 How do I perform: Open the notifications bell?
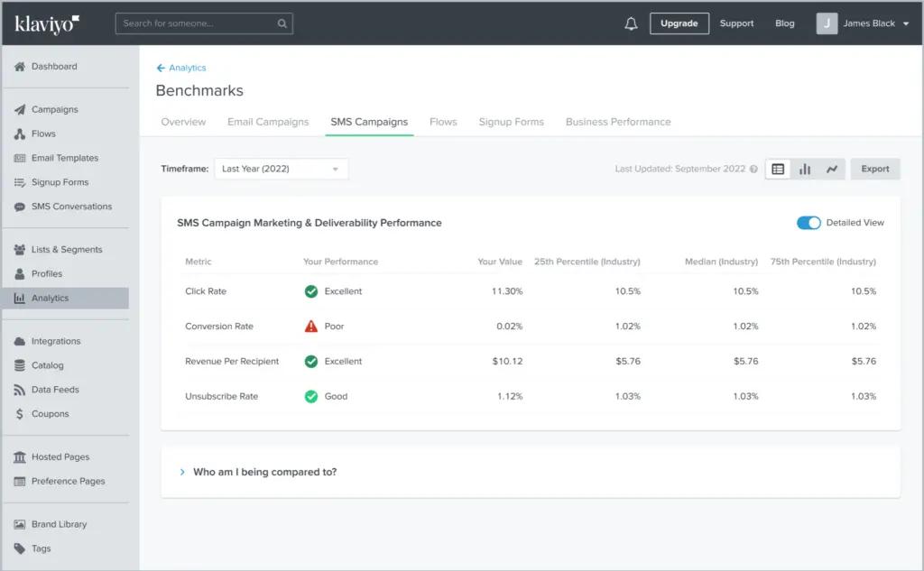[632, 23]
